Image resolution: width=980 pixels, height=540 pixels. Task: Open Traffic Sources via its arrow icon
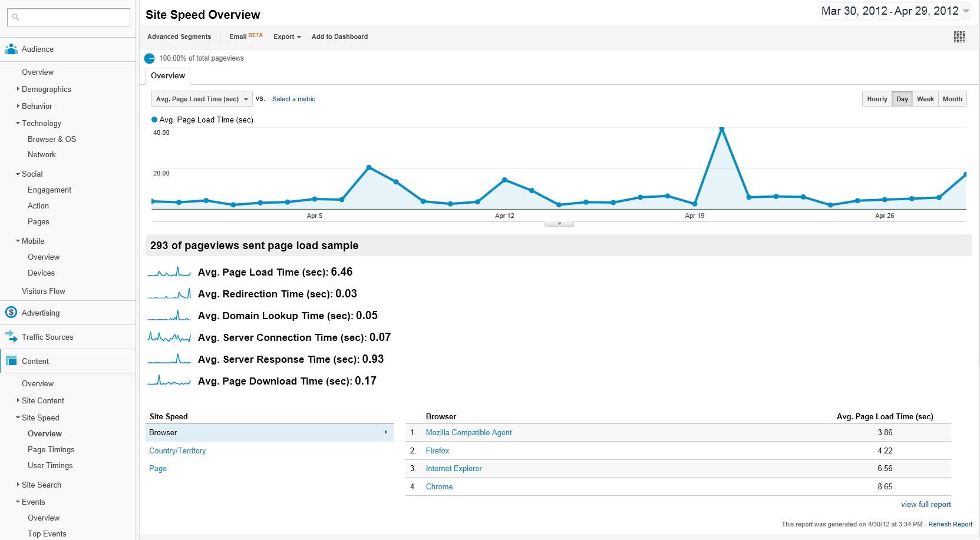coord(11,336)
